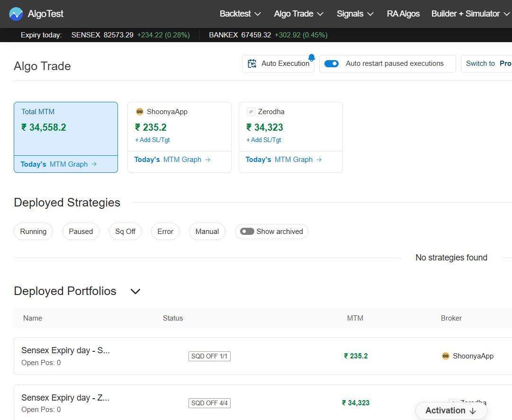
Task: Click the ShoonyaApp icon in the first portfolio row
Action: coord(445,356)
